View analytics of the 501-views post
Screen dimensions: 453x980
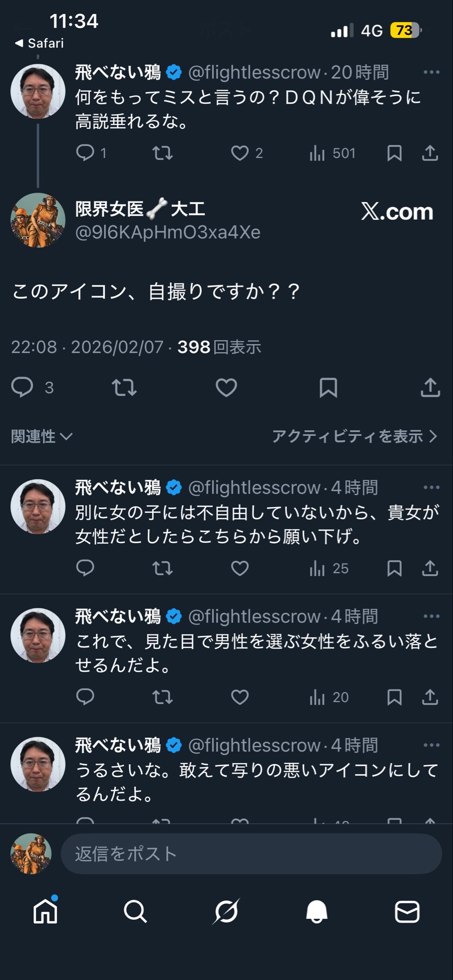(x=332, y=154)
